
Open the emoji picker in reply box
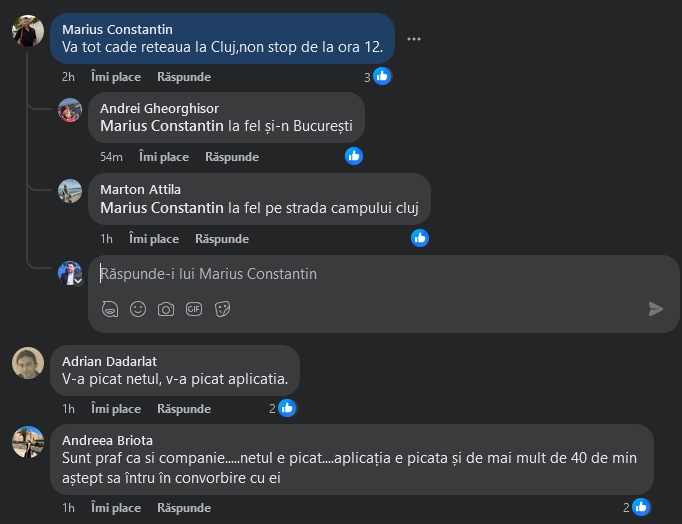(138, 309)
